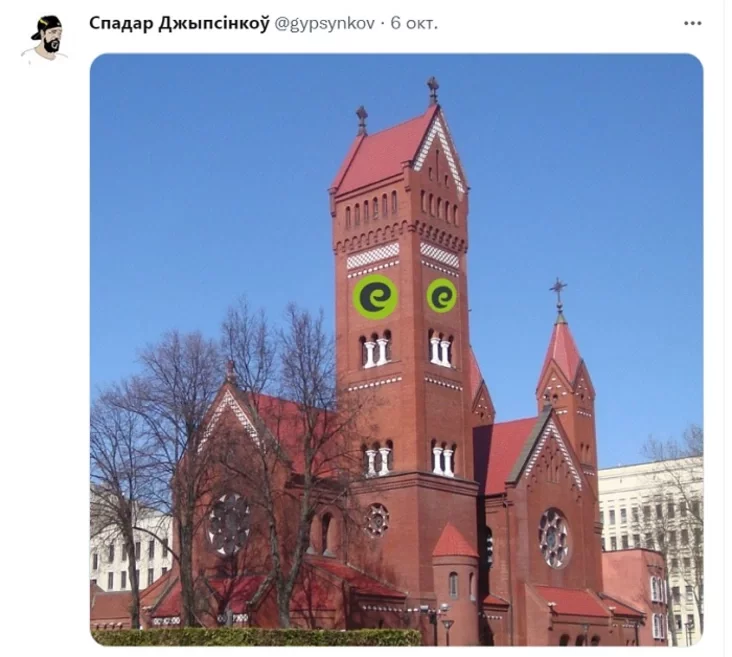Click the round rose window on right facade
The width and height of the screenshot is (732, 657).
[x=554, y=538]
